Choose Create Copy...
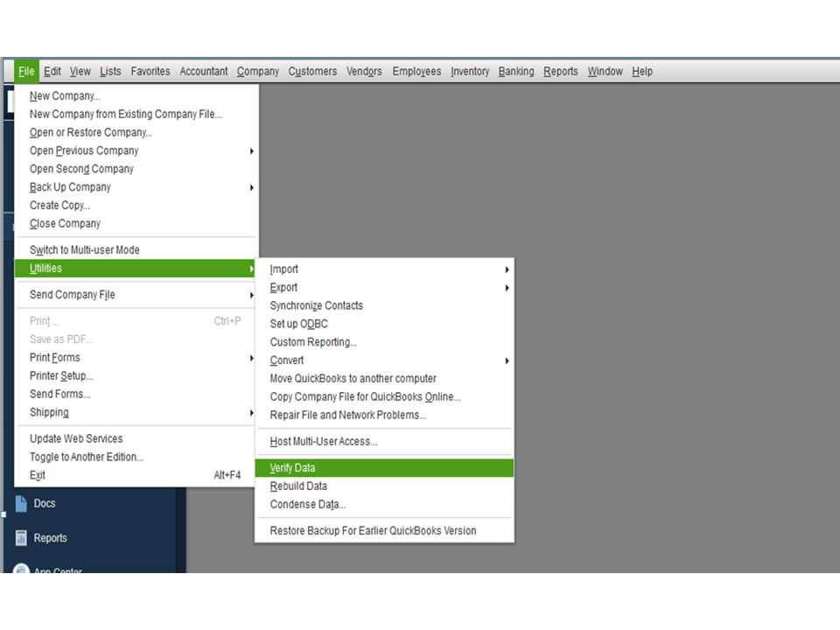Screen dimensions: 840x630 coord(136,205)
